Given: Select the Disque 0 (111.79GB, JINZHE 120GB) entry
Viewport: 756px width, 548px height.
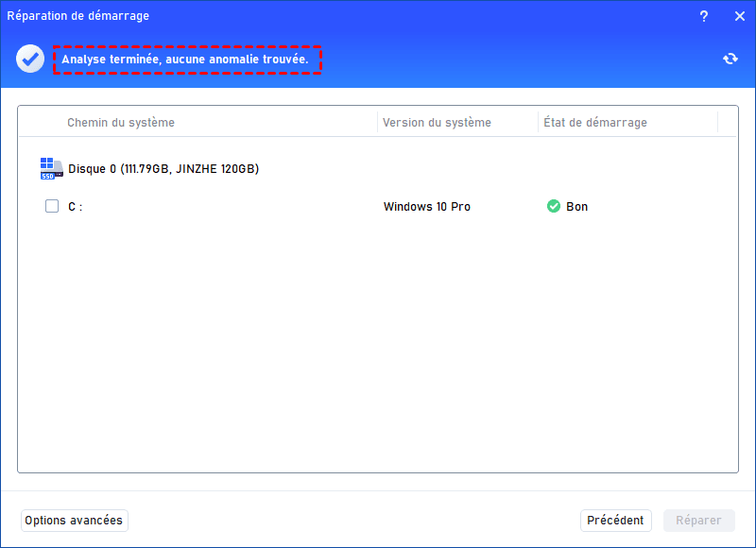Looking at the screenshot, I should click(x=163, y=169).
